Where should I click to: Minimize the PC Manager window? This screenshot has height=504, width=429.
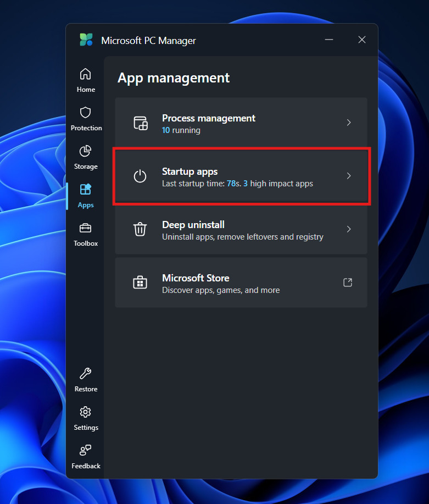[x=329, y=40]
